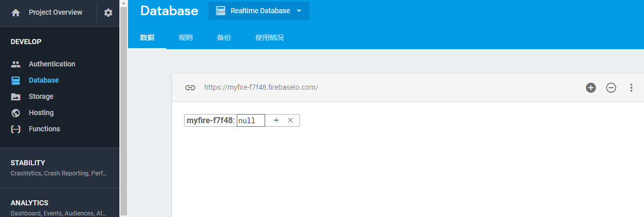The width and height of the screenshot is (644, 217).
Task: Click database icon in Realtime Database selector
Action: (221, 11)
